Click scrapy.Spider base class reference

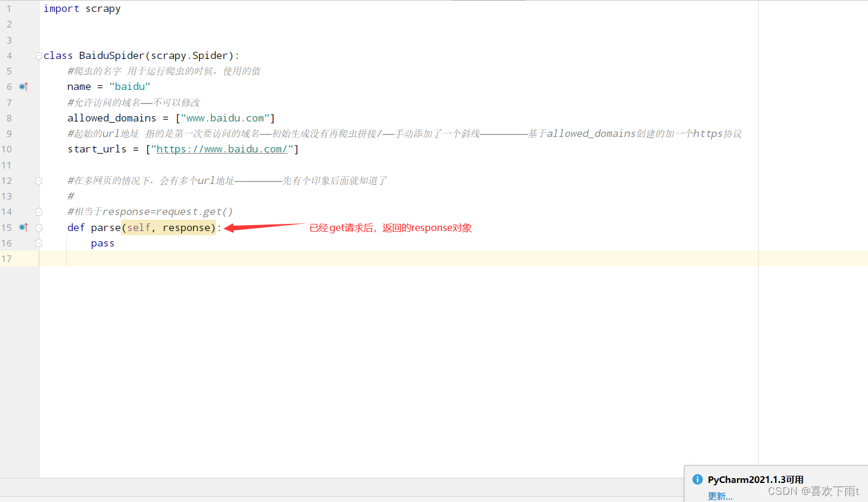(x=189, y=55)
